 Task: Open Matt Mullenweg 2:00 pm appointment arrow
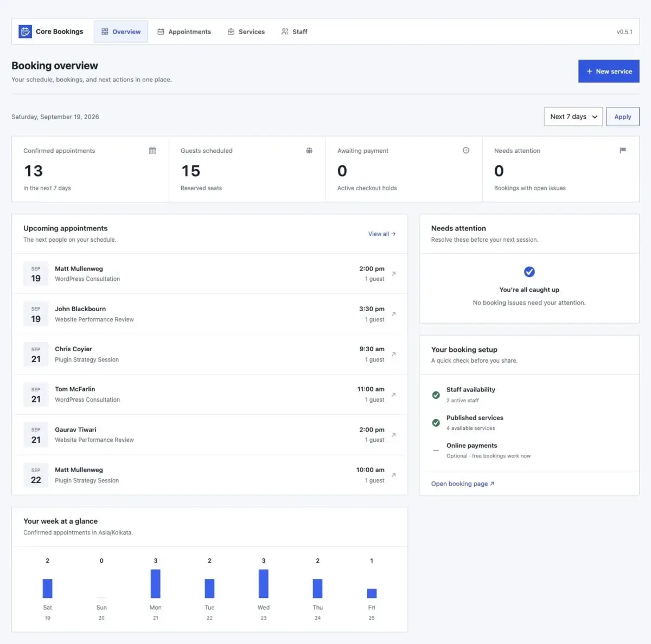[394, 274]
